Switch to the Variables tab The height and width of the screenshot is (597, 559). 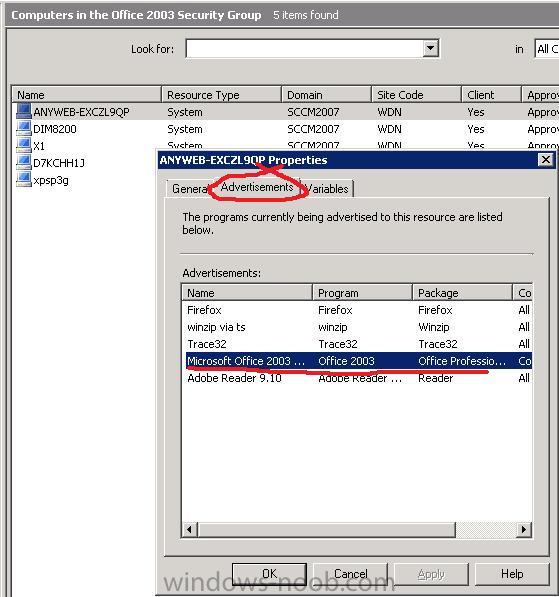[x=328, y=188]
